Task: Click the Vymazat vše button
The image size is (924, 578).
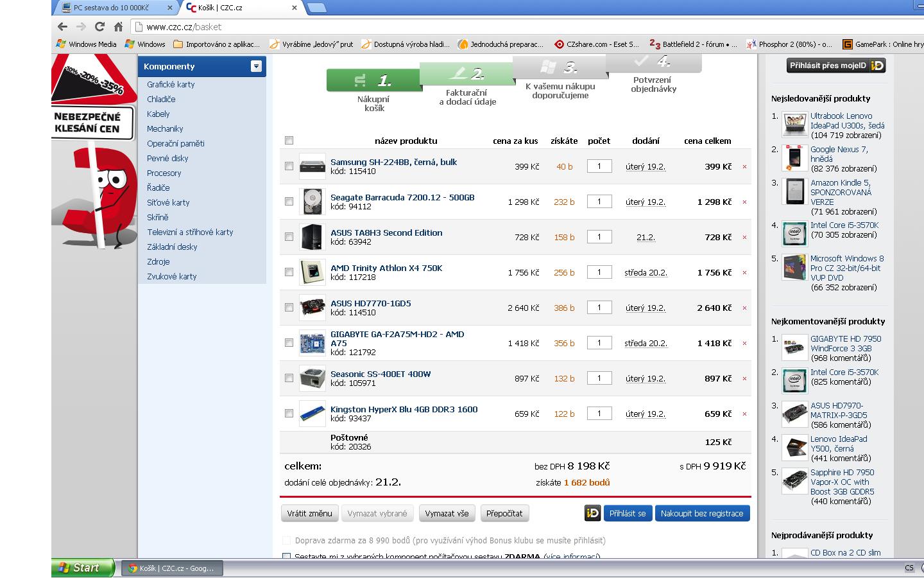Action: [447, 513]
